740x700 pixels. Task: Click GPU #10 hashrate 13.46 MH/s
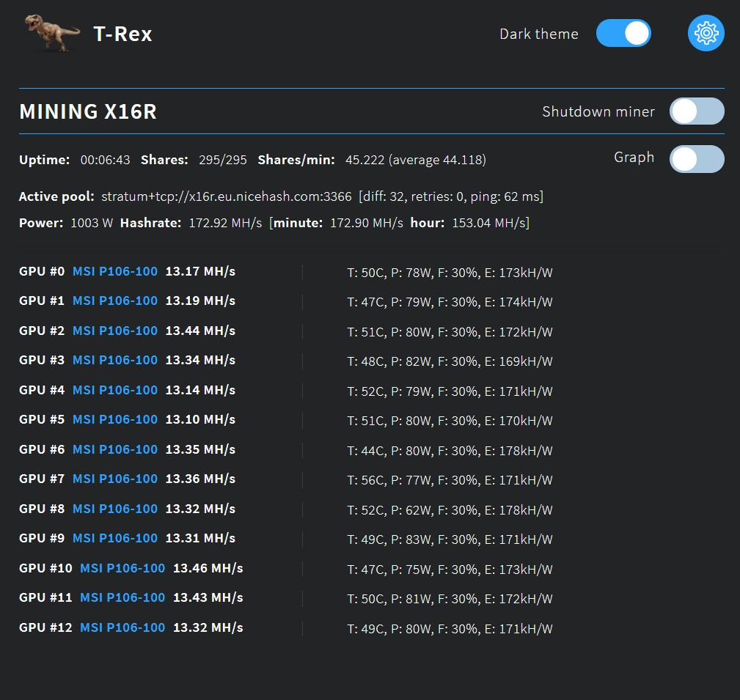[208, 569]
